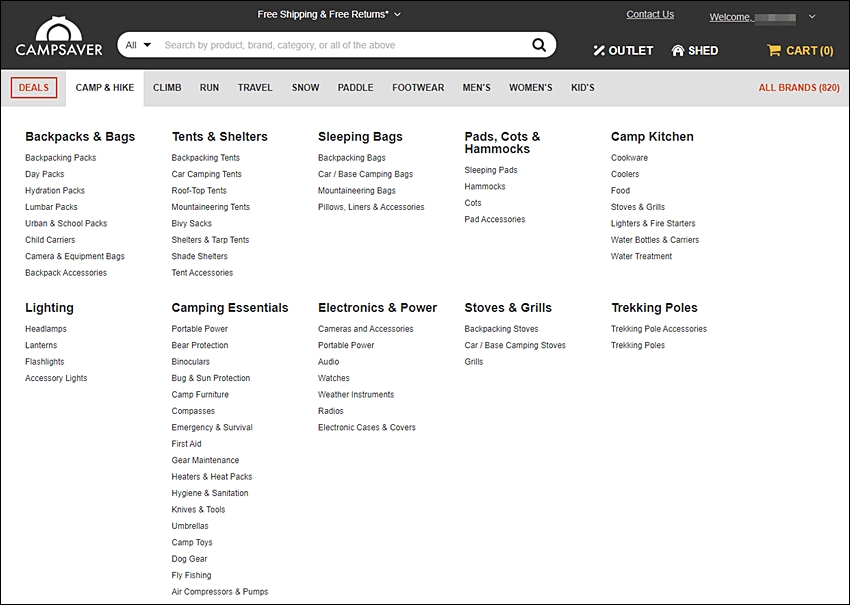Go to Lanterns

click(x=41, y=345)
